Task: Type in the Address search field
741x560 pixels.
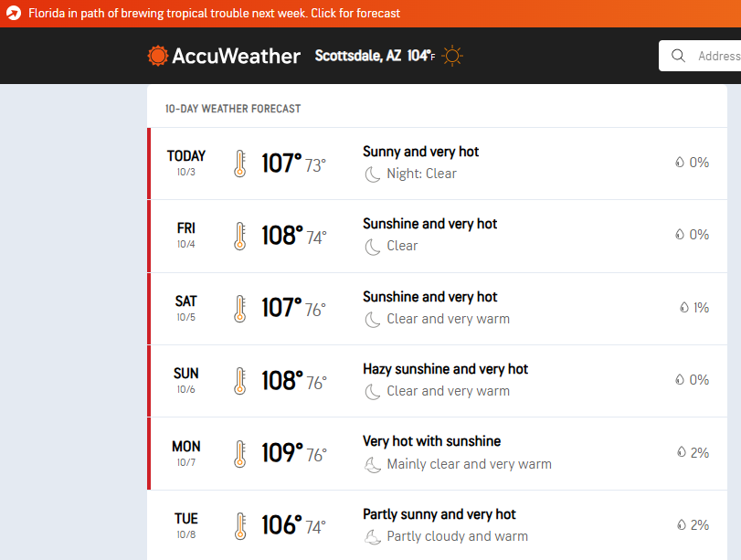Action: pyautogui.click(x=717, y=56)
